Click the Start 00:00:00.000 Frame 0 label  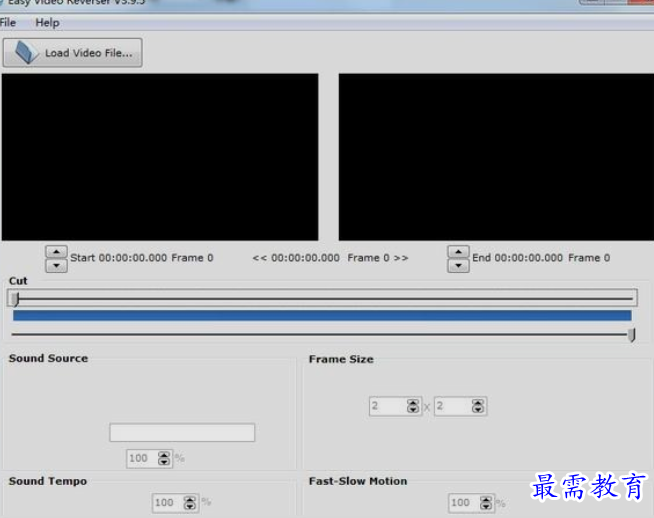[x=142, y=258]
